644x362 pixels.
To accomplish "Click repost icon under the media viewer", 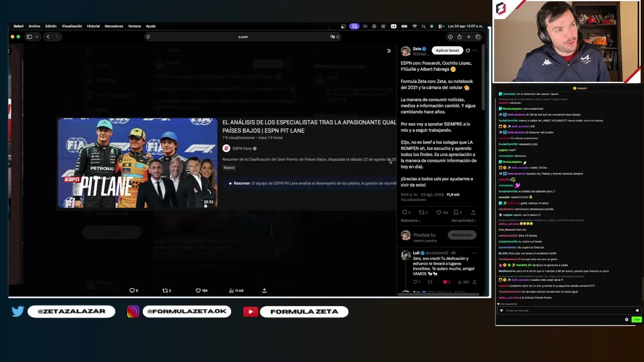I will pyautogui.click(x=166, y=291).
